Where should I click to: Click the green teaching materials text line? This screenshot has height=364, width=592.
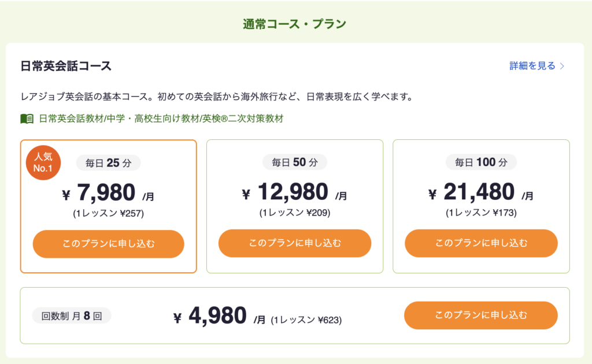pos(161,119)
